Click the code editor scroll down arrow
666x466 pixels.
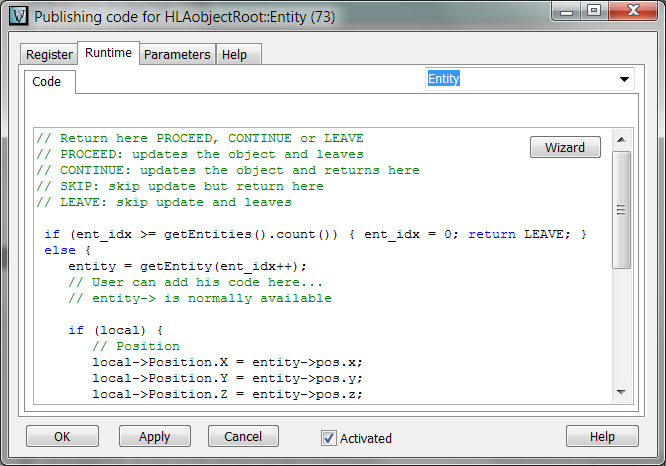(x=621, y=393)
